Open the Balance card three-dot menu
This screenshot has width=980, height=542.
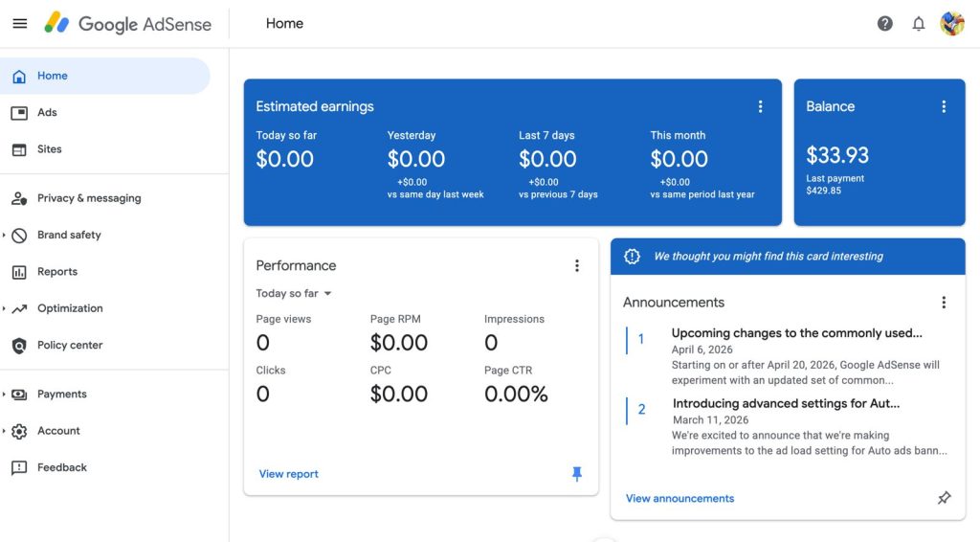944,106
